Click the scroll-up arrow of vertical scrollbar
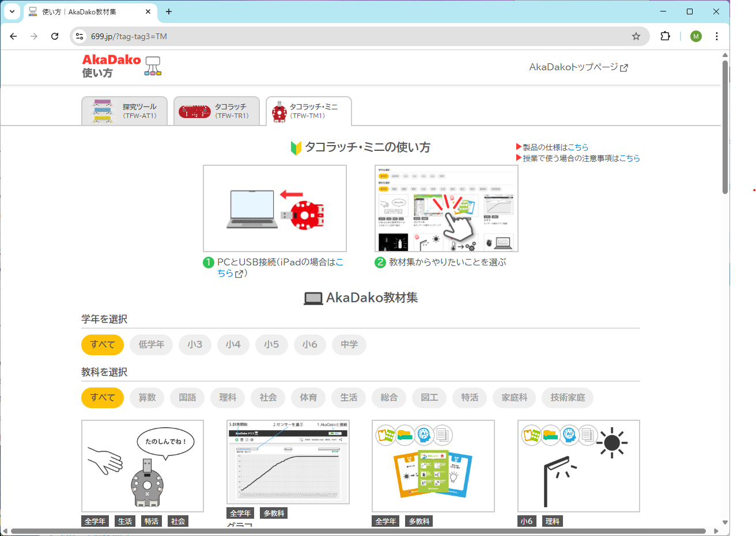 pos(725,55)
